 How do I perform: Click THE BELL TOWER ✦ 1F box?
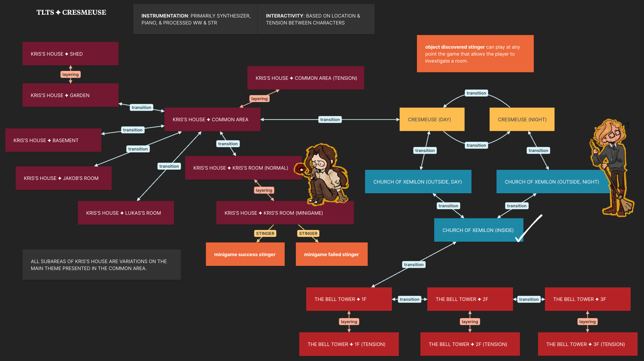click(x=349, y=299)
